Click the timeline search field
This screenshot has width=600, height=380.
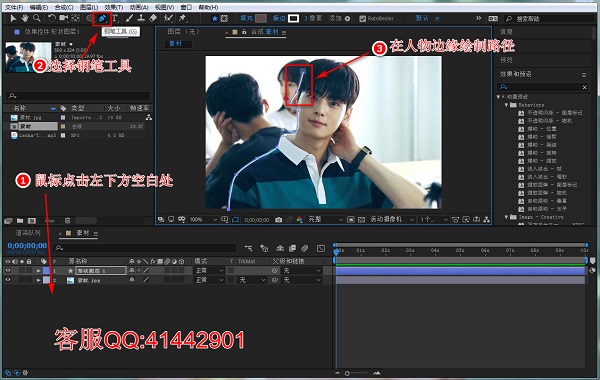point(145,248)
